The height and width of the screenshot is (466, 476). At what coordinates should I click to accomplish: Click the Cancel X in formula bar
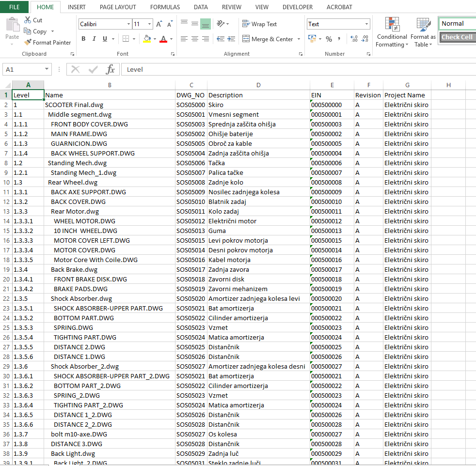(x=75, y=69)
